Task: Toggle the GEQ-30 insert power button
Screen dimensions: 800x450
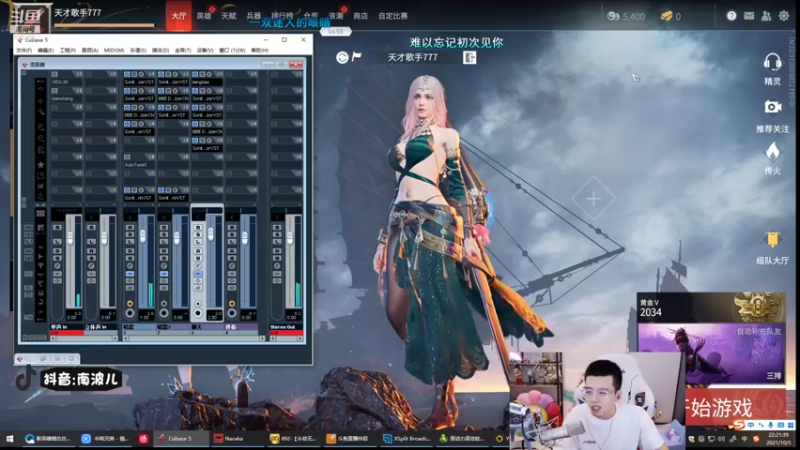Action: 55,74
